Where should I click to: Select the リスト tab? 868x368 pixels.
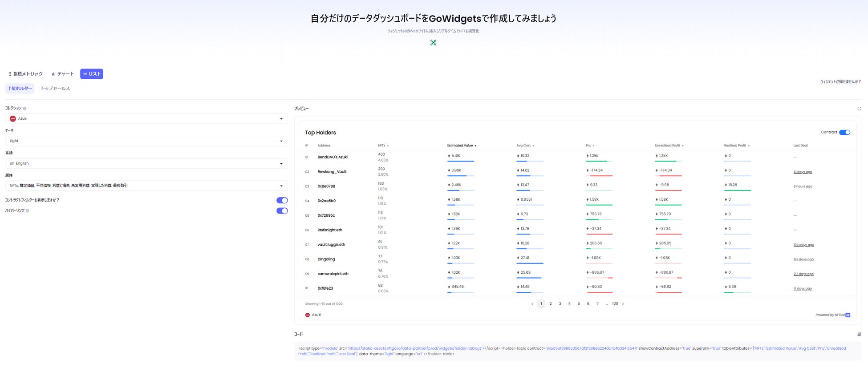92,74
